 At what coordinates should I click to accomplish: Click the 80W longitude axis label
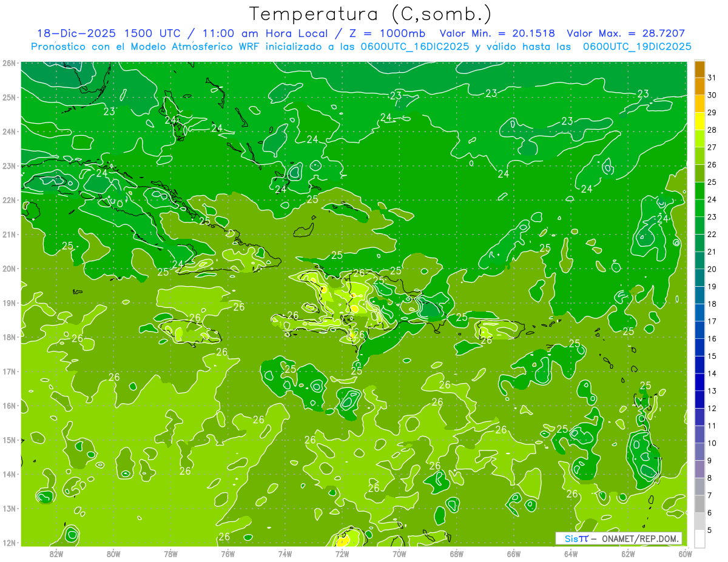point(113,554)
